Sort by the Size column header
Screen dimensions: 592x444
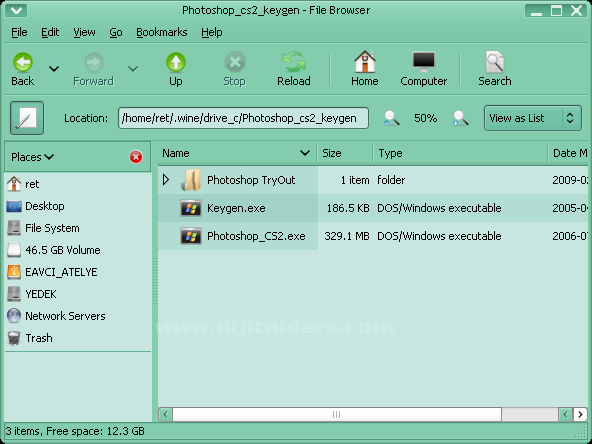click(x=345, y=153)
